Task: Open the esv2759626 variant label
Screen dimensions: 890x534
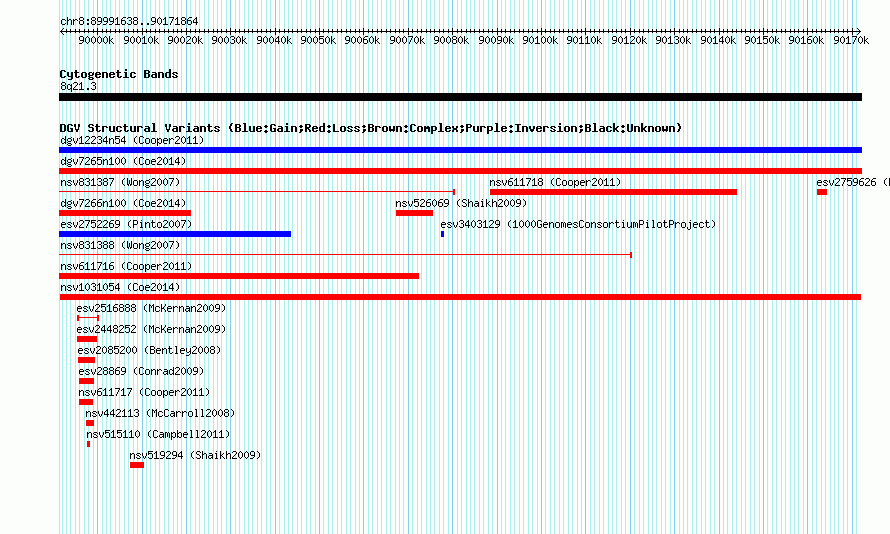Action: coord(853,182)
